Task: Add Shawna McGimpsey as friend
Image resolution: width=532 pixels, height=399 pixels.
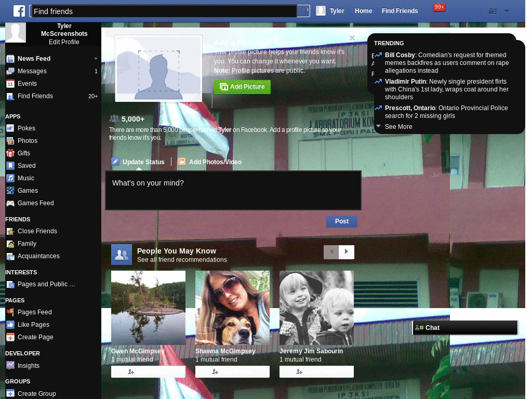Action: coord(232,371)
